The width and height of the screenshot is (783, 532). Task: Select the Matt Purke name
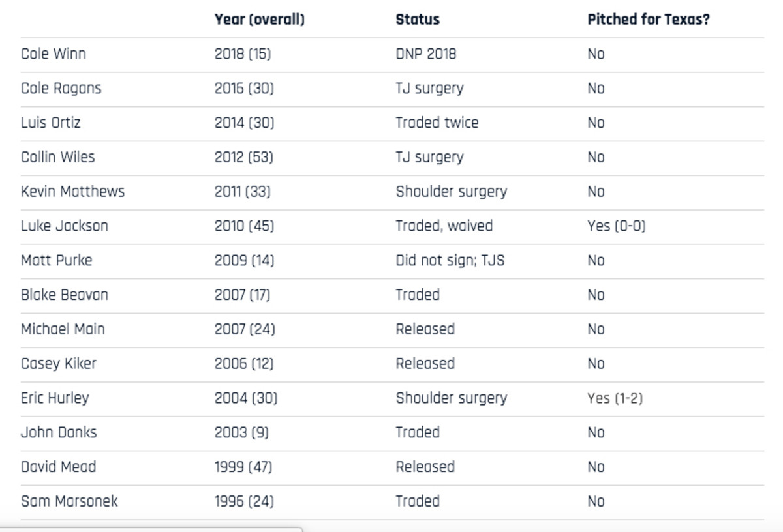click(x=56, y=261)
